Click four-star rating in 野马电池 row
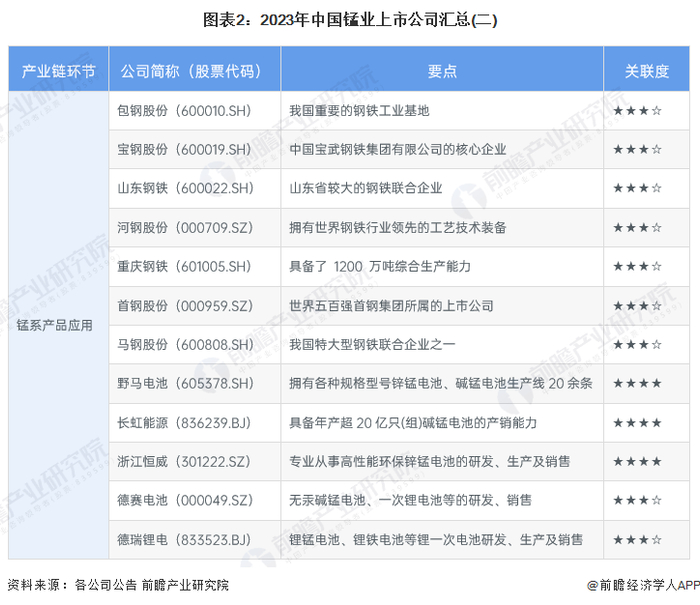This screenshot has width=700, height=605. [637, 383]
